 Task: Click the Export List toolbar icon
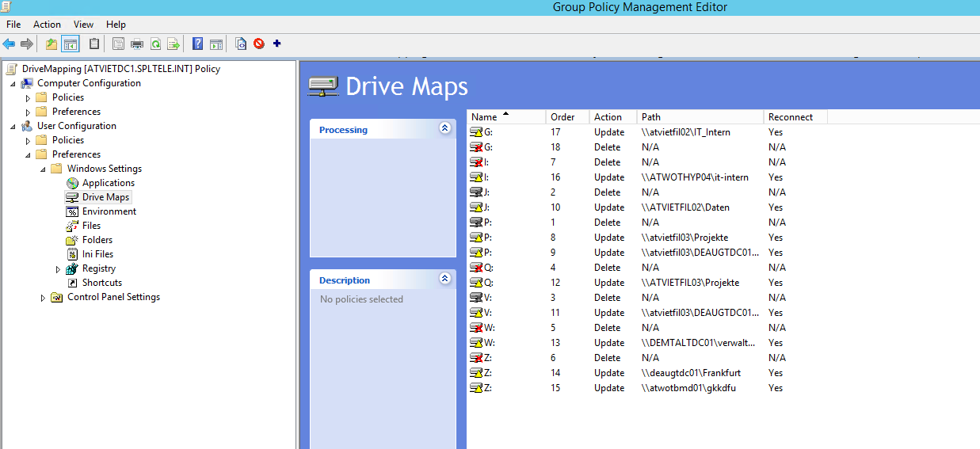174,44
